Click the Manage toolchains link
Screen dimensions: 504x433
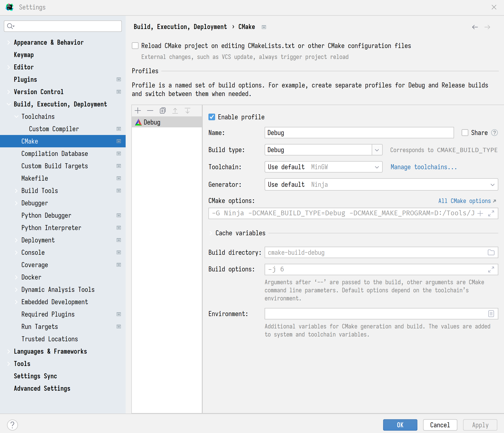coord(424,167)
